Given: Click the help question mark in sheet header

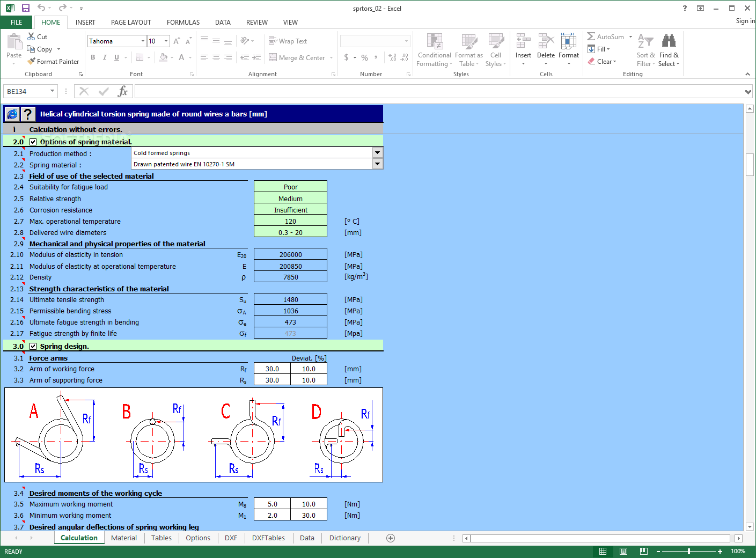Looking at the screenshot, I should [x=28, y=114].
